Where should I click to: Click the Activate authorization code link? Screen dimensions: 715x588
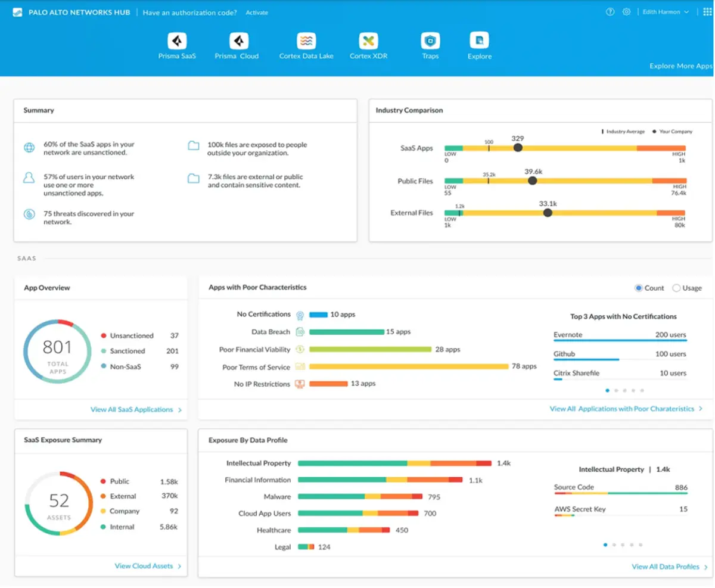click(x=257, y=13)
